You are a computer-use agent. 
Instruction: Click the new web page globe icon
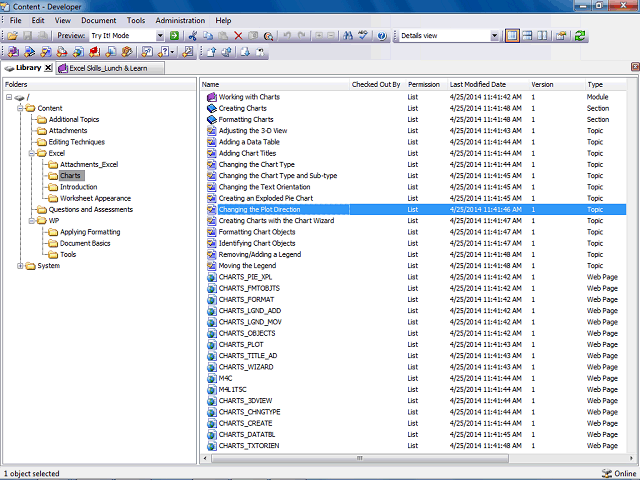point(78,52)
